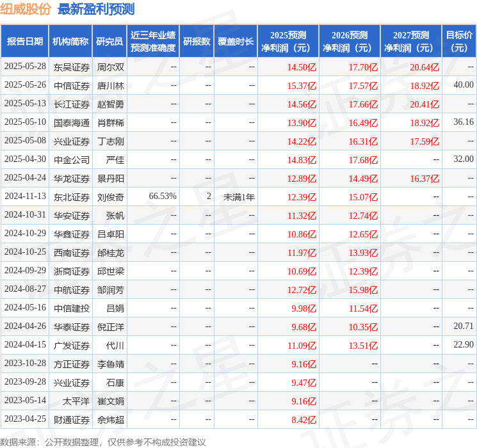Select the 报告日期 column header
This screenshot has height=448, width=477.
(x=25, y=42)
